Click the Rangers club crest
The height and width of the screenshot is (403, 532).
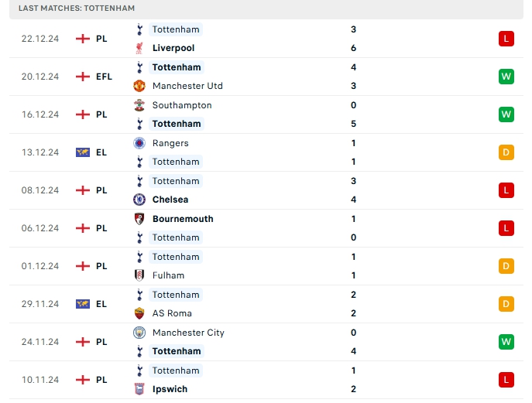(x=139, y=143)
